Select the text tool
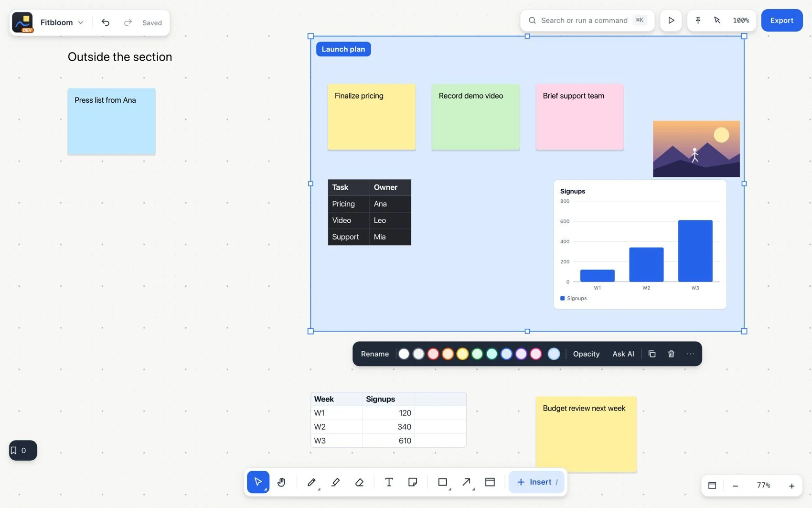The image size is (812, 508). [x=389, y=482]
